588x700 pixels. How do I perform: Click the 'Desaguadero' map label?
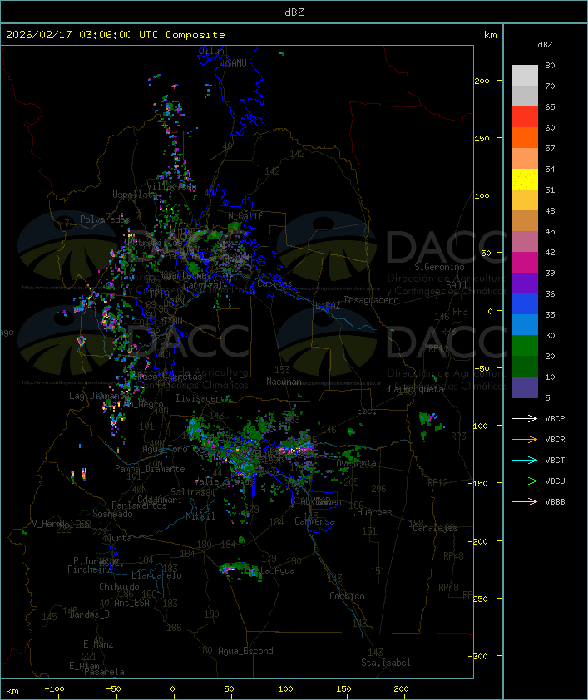click(x=371, y=300)
